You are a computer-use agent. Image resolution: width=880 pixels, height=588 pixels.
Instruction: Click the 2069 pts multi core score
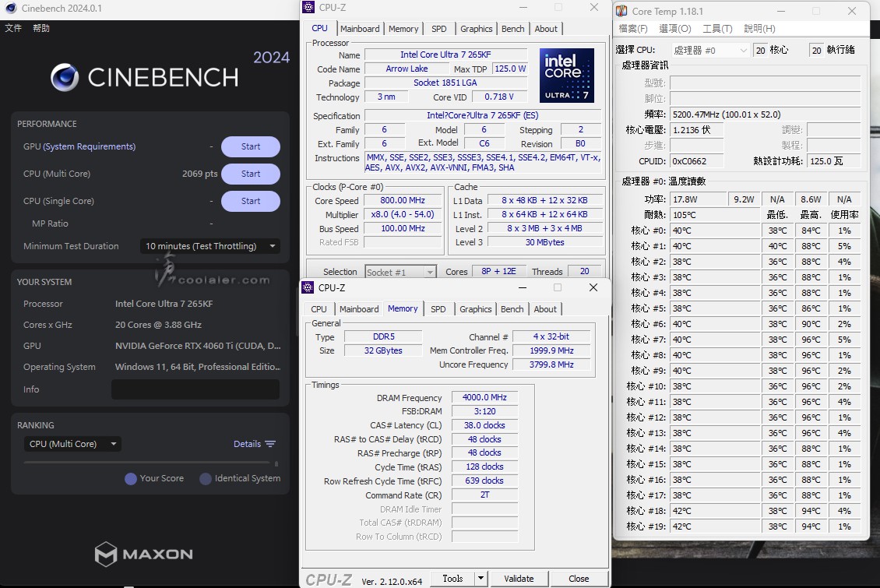200,174
